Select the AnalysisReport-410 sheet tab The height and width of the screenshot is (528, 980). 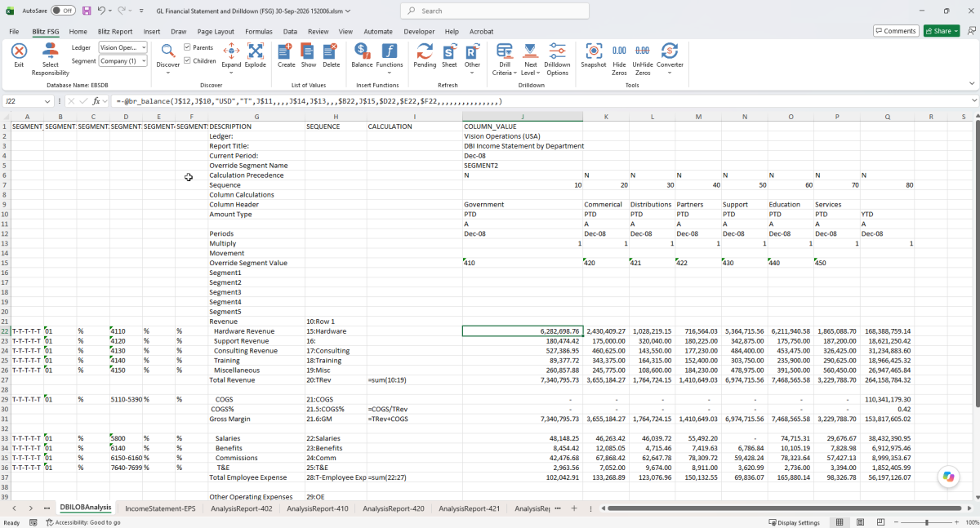tap(319, 508)
